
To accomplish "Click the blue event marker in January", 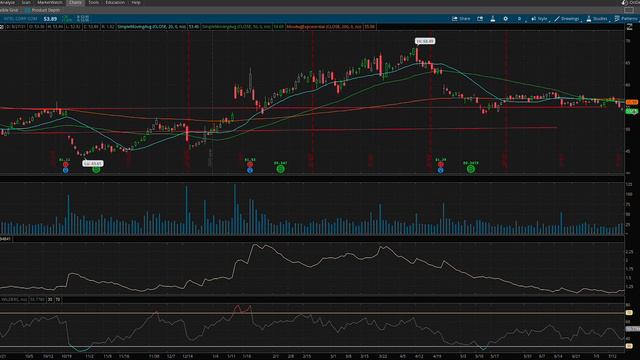I will (250, 170).
